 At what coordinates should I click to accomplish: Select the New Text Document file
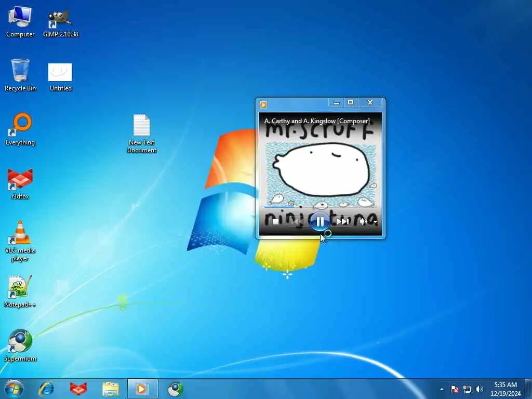(x=141, y=134)
